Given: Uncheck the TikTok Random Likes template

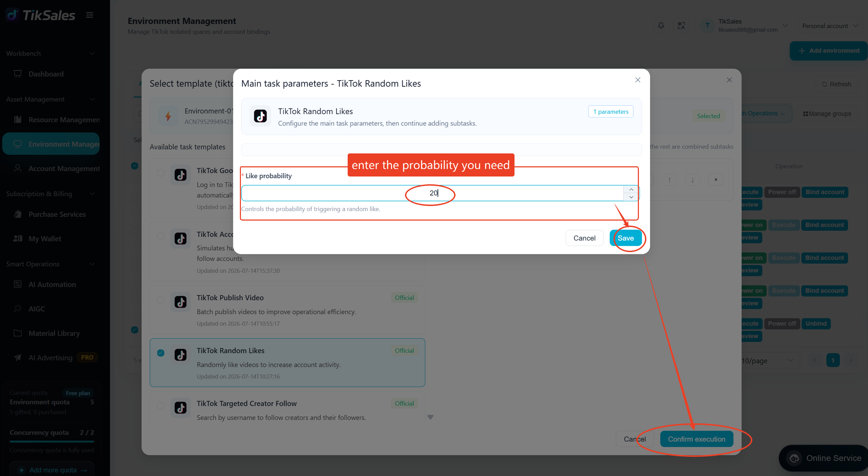Looking at the screenshot, I should click(161, 353).
